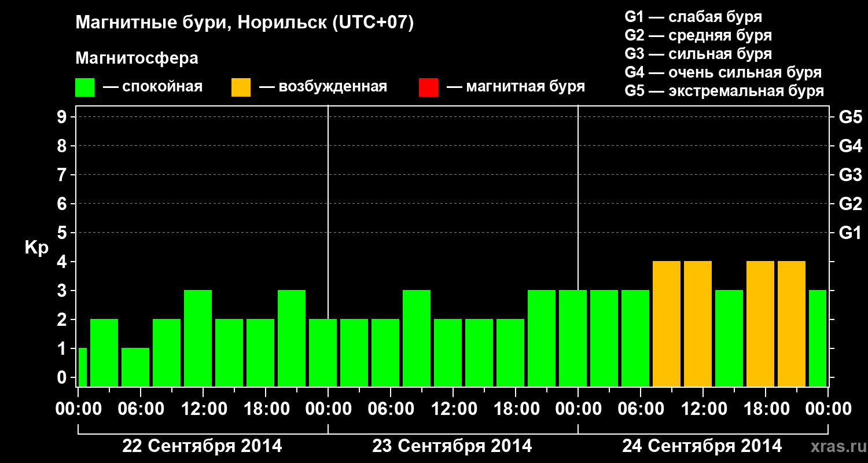This screenshot has width=868, height=463.
Task: Click the orange bar at 12:00 on 24 Сентября
Action: (698, 324)
